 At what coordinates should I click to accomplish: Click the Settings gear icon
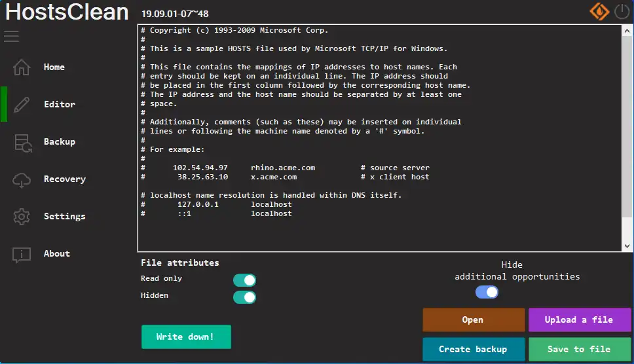tap(22, 217)
